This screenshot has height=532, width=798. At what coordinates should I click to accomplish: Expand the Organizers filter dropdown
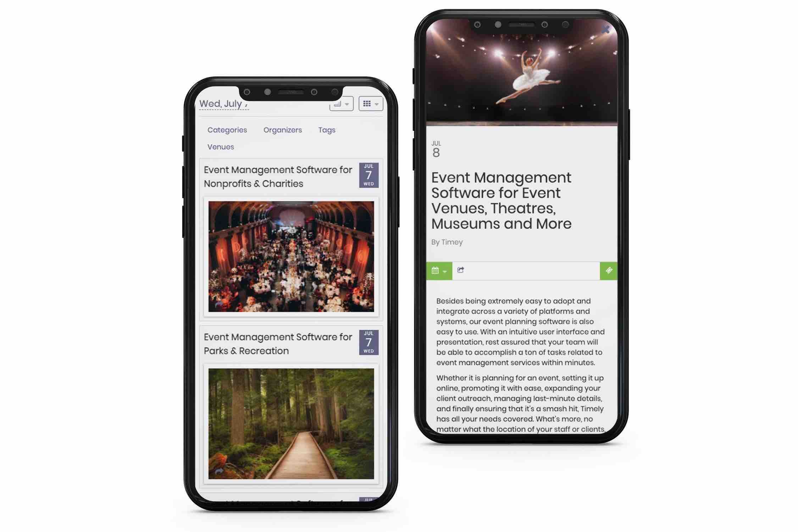point(283,129)
